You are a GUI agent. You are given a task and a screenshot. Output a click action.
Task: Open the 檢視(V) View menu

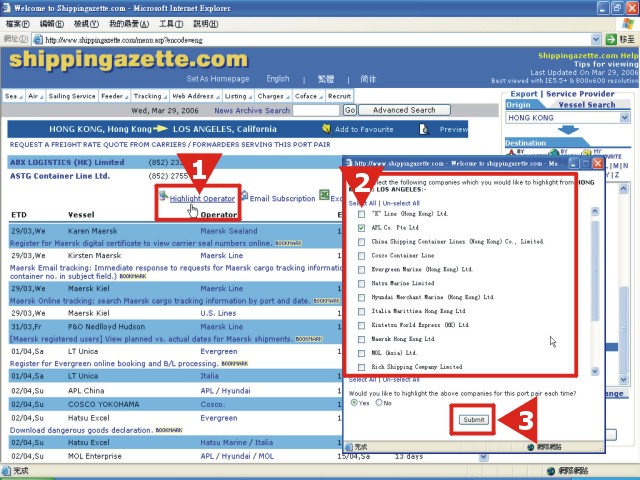coord(86,24)
